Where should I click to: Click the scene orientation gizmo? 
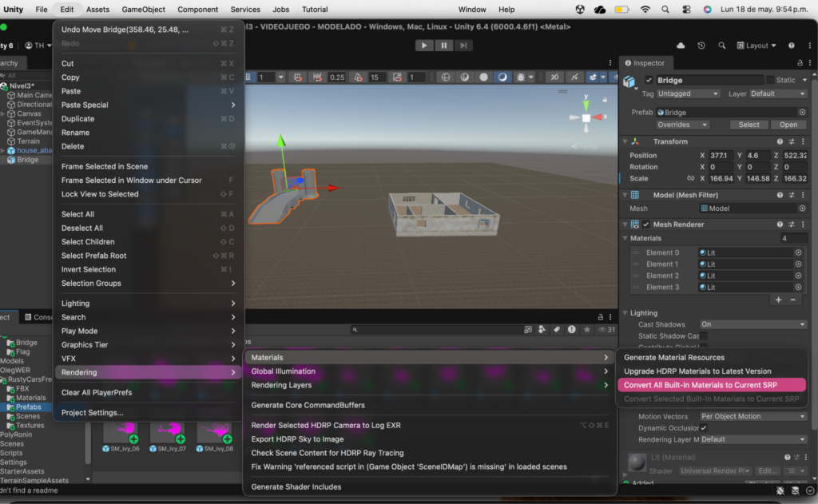coord(586,117)
